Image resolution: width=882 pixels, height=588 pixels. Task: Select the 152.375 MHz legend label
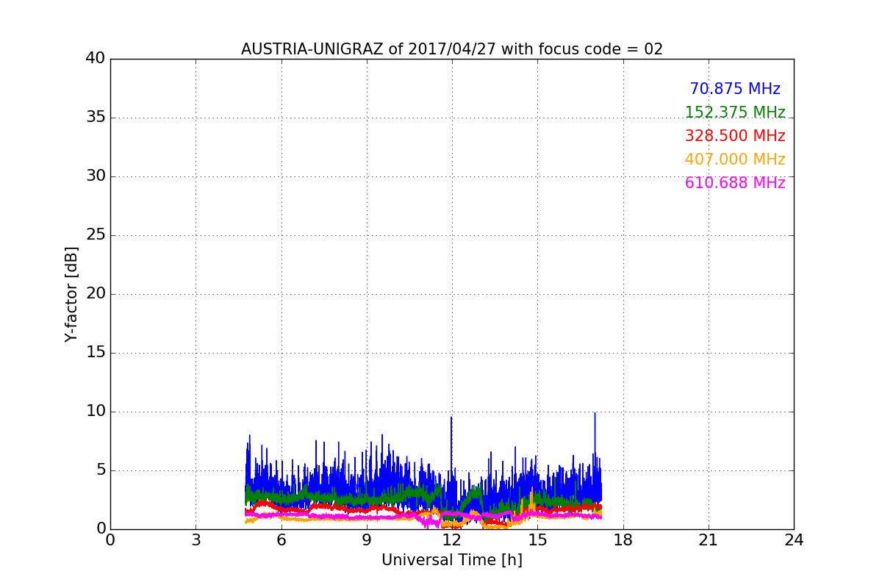point(735,112)
